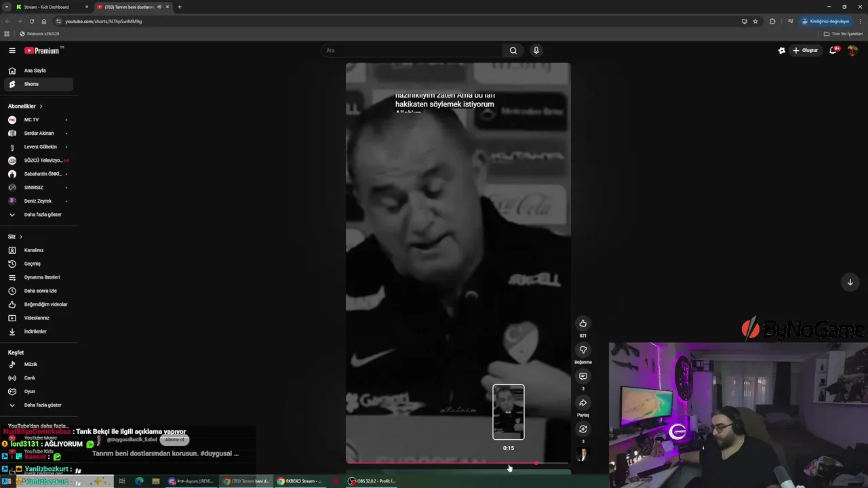Click the YouTube search field Ara
The height and width of the screenshot is (488, 868).
click(412, 51)
